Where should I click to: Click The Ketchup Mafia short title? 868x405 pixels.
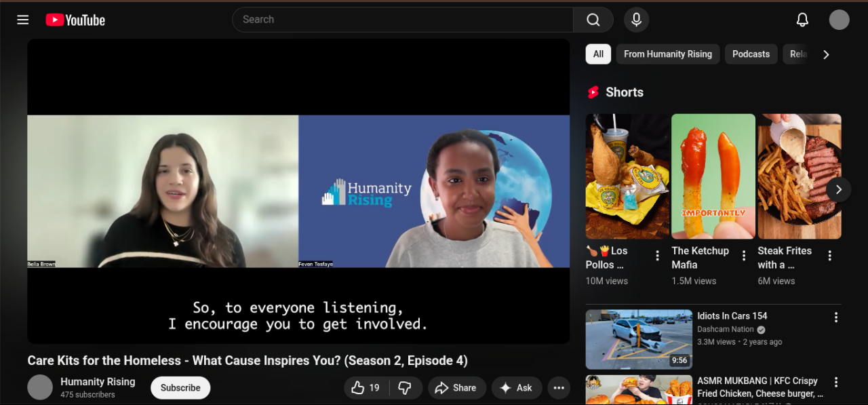pos(701,258)
